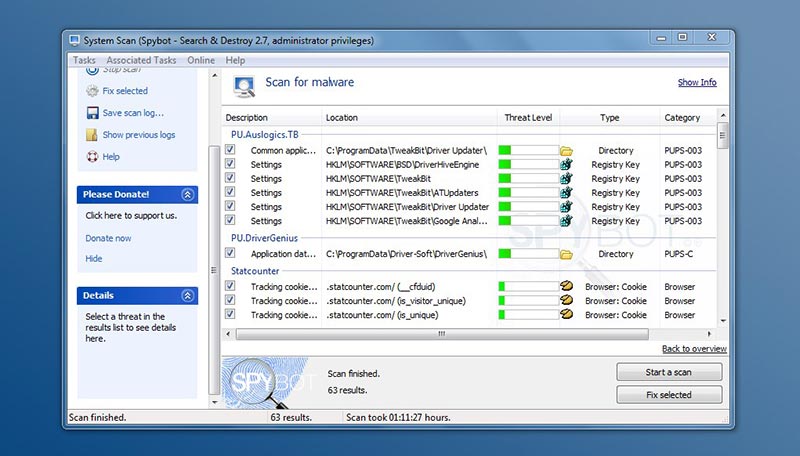
Task: Toggle the checkbox for the DriverGenius Application data row
Action: [230, 254]
